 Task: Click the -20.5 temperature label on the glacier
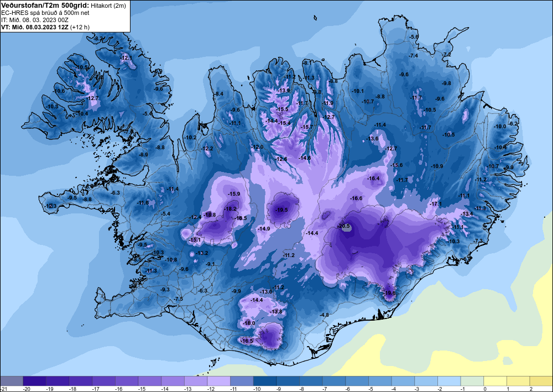pos(343,226)
